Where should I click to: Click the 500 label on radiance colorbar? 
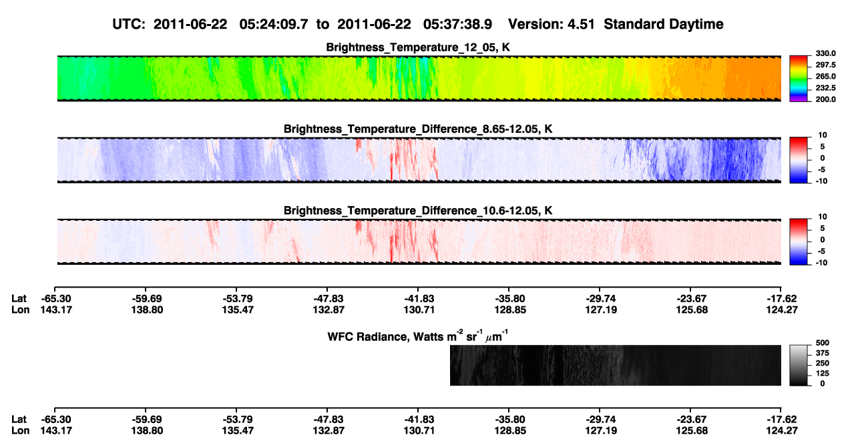pyautogui.click(x=822, y=343)
